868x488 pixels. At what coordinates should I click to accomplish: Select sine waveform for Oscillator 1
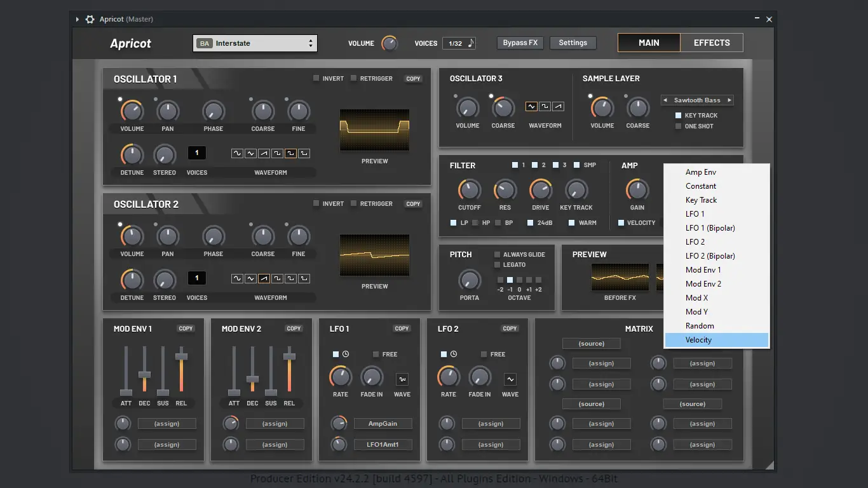coord(237,153)
